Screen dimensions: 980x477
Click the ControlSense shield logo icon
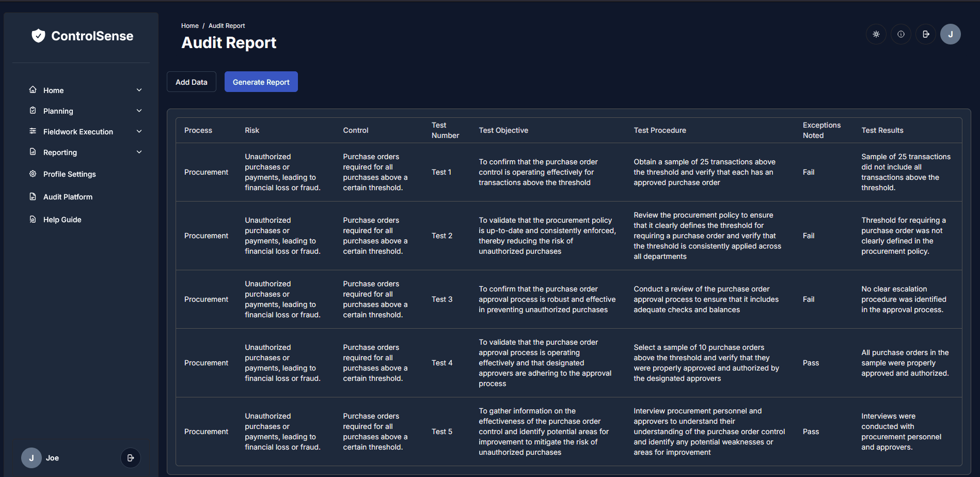pos(38,36)
